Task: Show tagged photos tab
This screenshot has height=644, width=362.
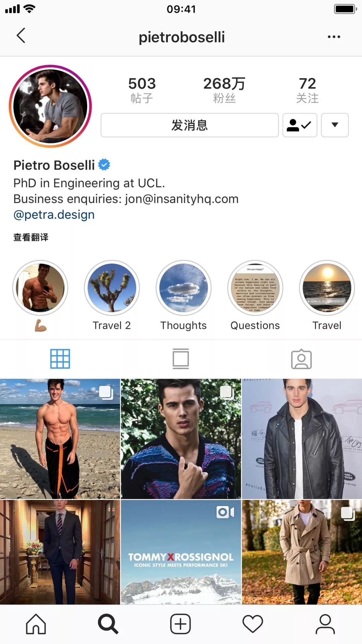Action: 301,359
